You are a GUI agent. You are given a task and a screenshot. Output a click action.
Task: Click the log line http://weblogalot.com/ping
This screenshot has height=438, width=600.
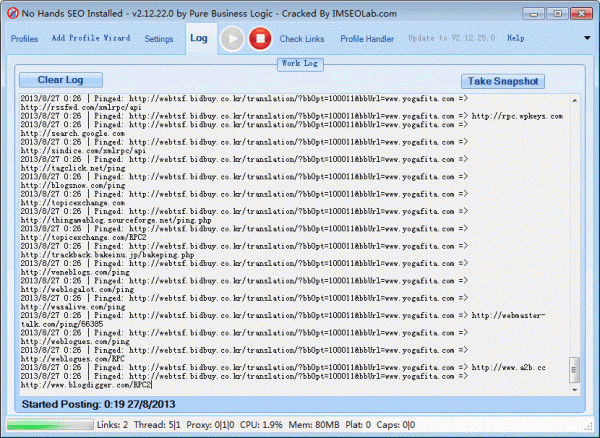tap(77, 290)
